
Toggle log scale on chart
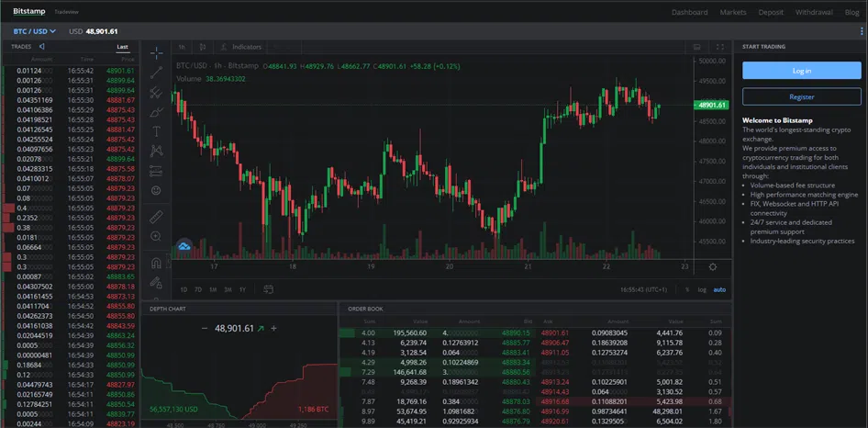702,289
